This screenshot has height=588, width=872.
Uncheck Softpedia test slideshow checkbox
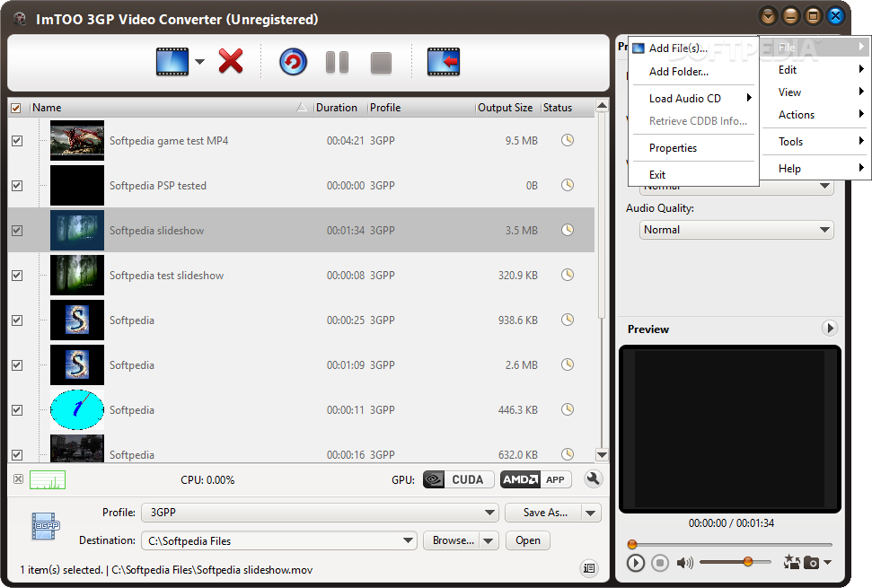coord(17,275)
